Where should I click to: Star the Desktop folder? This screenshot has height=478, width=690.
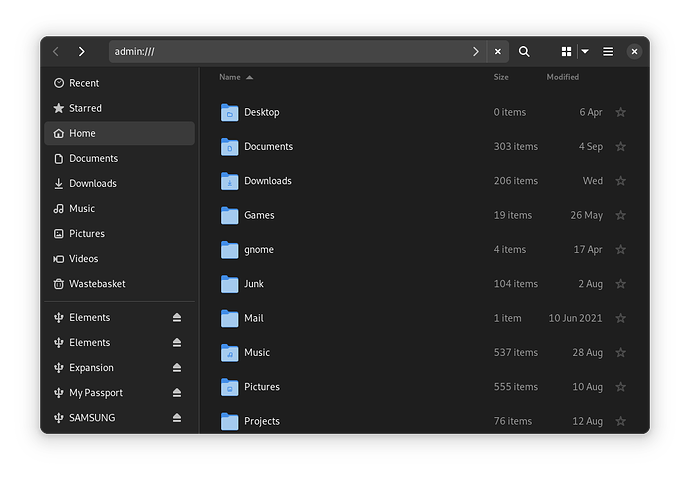[x=620, y=112]
